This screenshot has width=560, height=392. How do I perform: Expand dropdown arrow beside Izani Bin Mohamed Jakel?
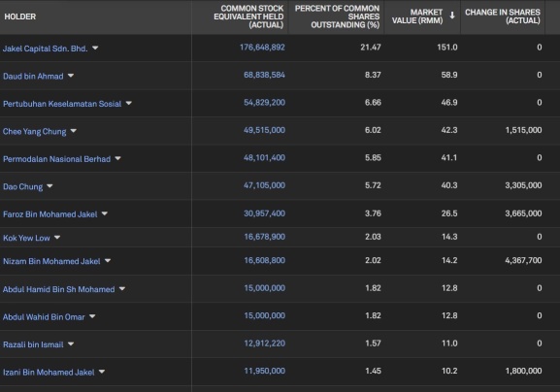click(x=102, y=372)
